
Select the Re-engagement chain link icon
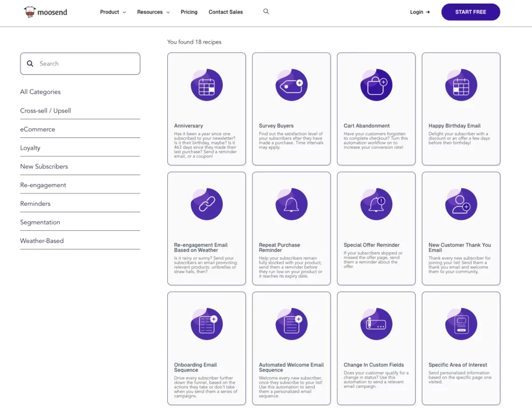[x=206, y=203]
